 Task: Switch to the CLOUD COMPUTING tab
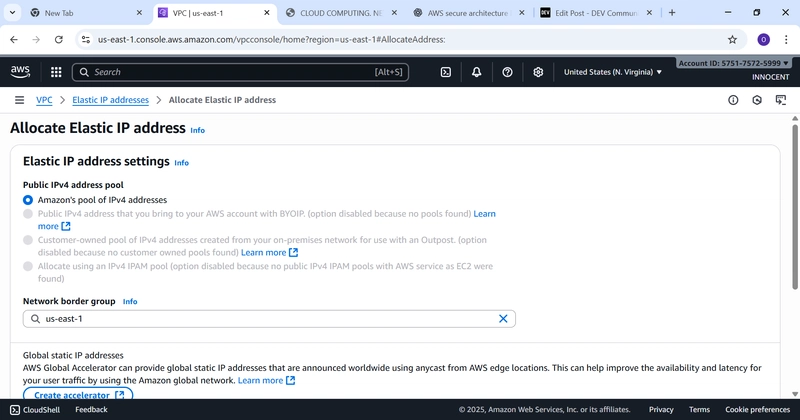(x=342, y=13)
